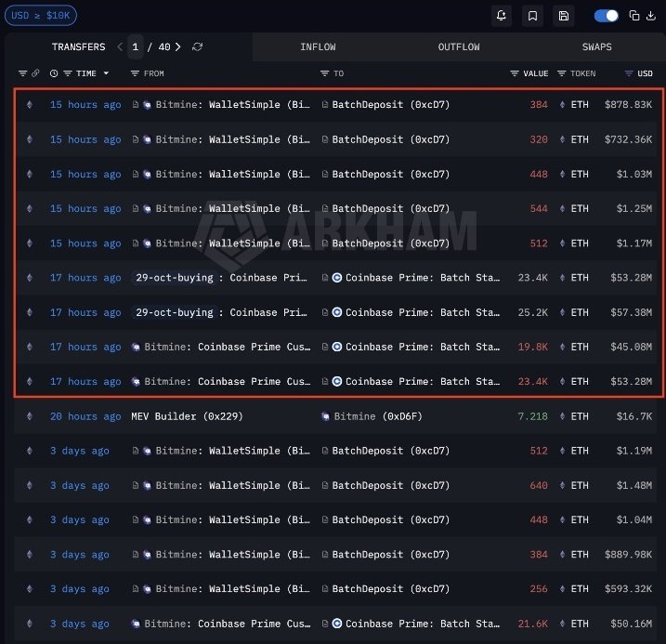Click the link chain icon in header
666x644 pixels.
(35, 73)
